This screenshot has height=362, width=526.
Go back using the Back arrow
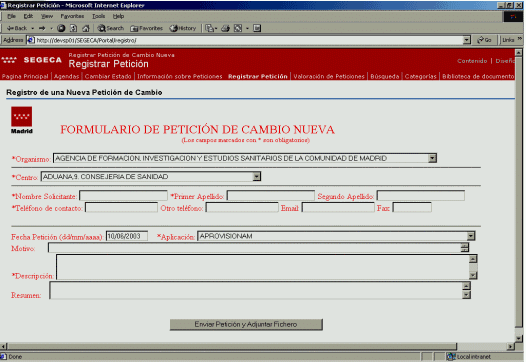point(17,28)
